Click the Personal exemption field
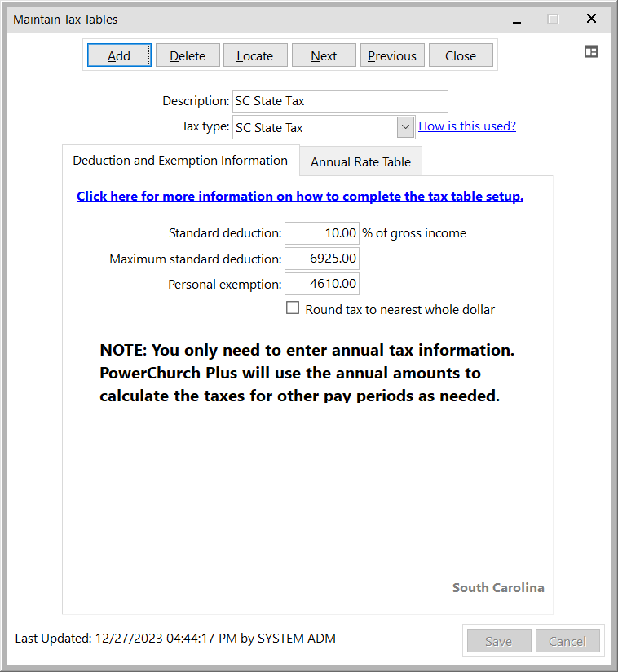This screenshot has width=618, height=672. pyautogui.click(x=322, y=284)
